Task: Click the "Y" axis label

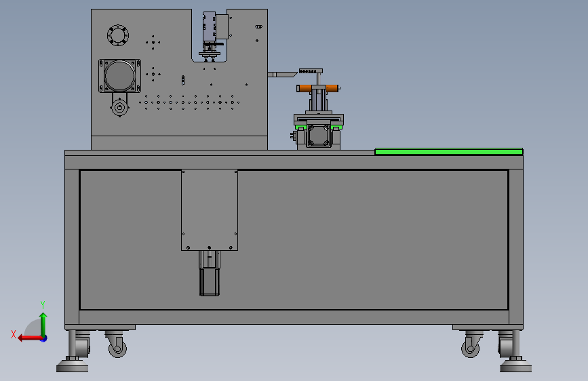Action: click(x=43, y=304)
